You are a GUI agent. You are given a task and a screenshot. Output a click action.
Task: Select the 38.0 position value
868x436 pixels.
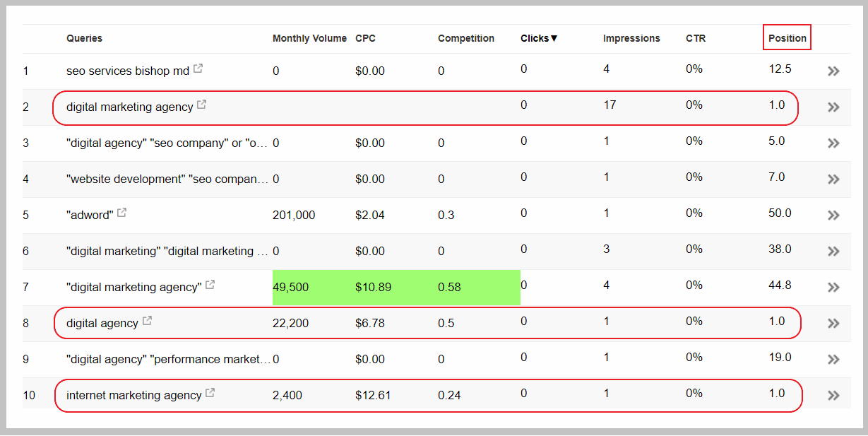coord(780,249)
